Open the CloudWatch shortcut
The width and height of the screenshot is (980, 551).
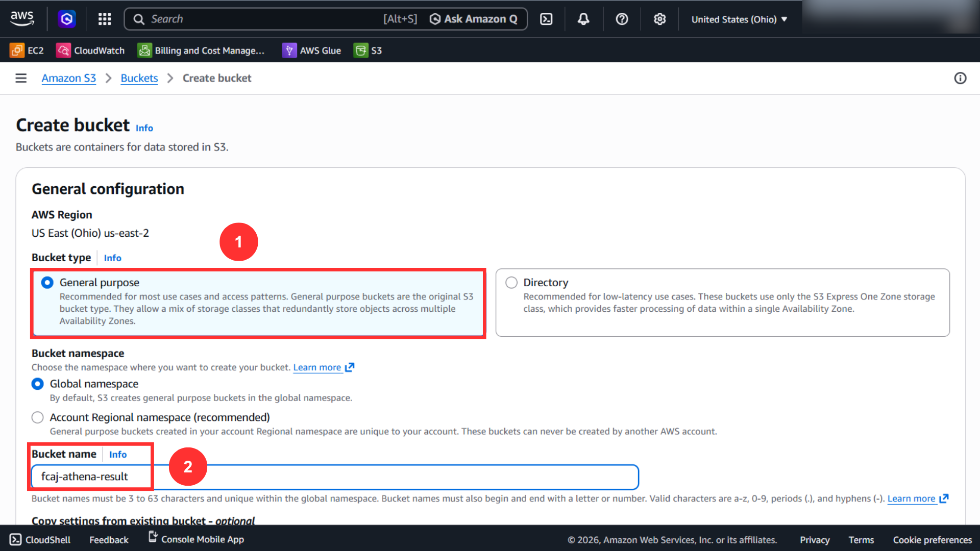pyautogui.click(x=90, y=50)
